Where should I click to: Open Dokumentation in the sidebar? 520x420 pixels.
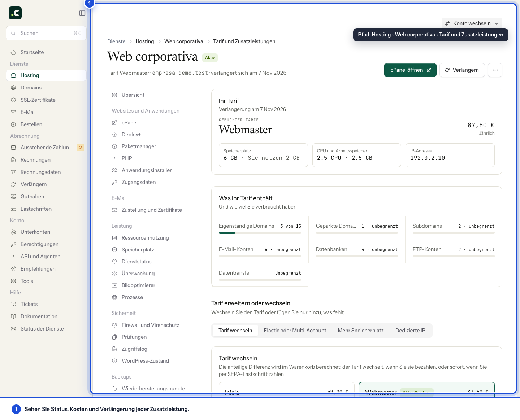pyautogui.click(x=46, y=316)
